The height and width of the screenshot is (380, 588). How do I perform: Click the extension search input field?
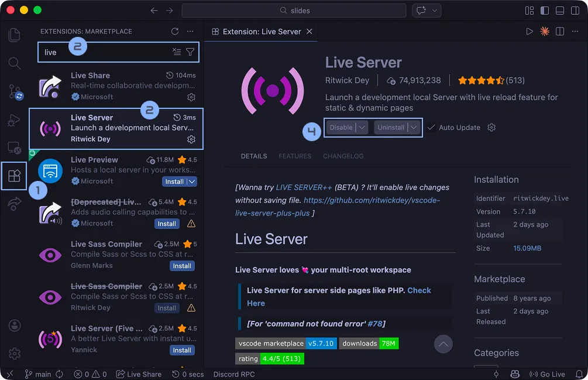pos(117,52)
